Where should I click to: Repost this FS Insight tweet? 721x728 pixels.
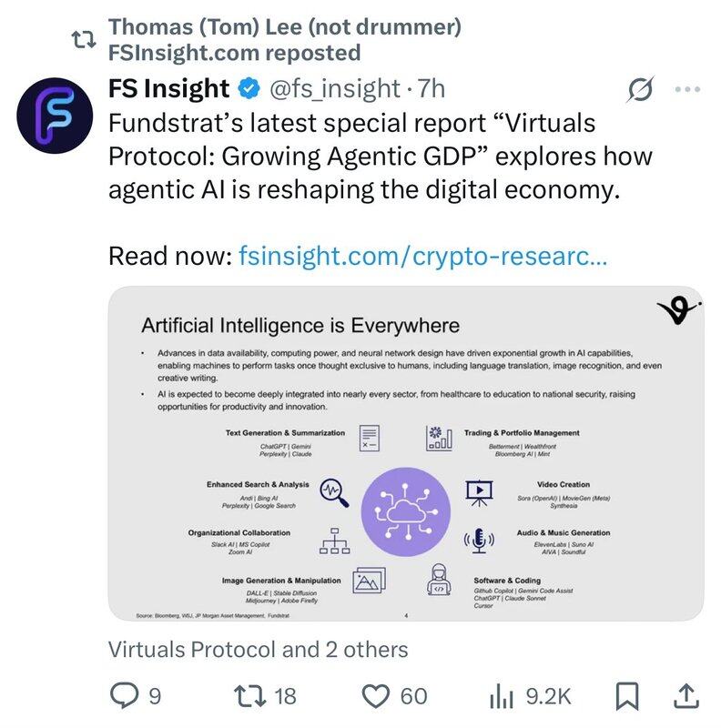pos(249,696)
